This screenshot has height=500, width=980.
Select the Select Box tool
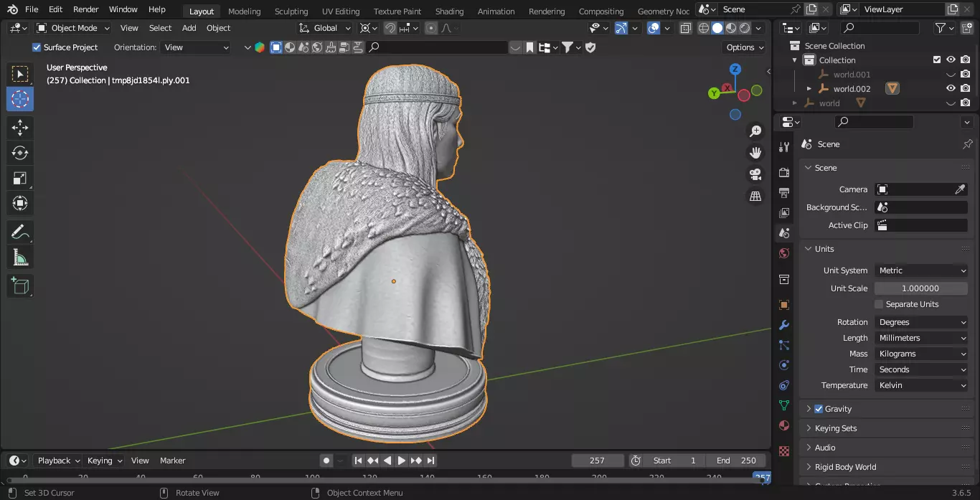(20, 74)
